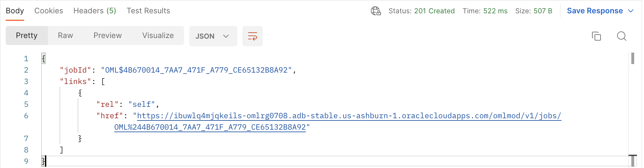The height and width of the screenshot is (168, 644).
Task: Click the Save Response button
Action: point(595,11)
